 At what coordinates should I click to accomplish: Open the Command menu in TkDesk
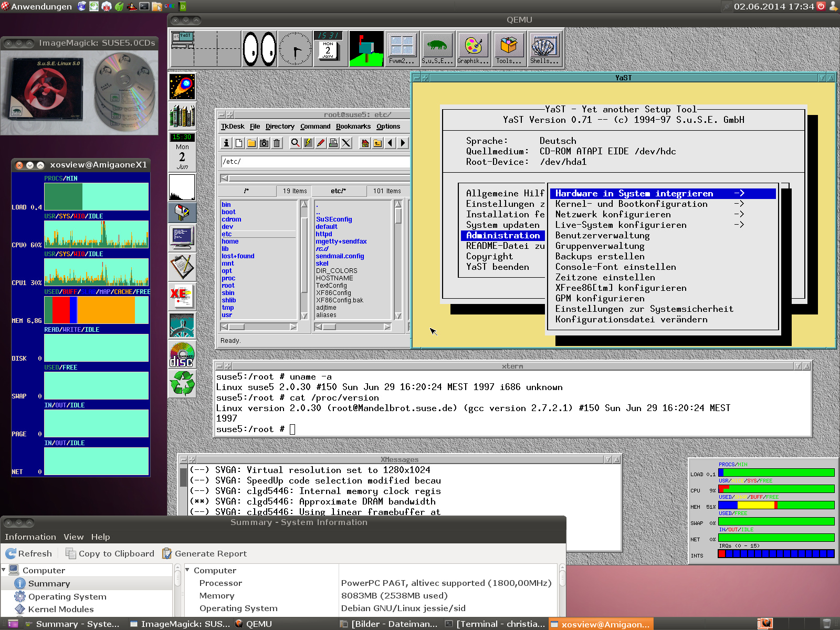316,127
